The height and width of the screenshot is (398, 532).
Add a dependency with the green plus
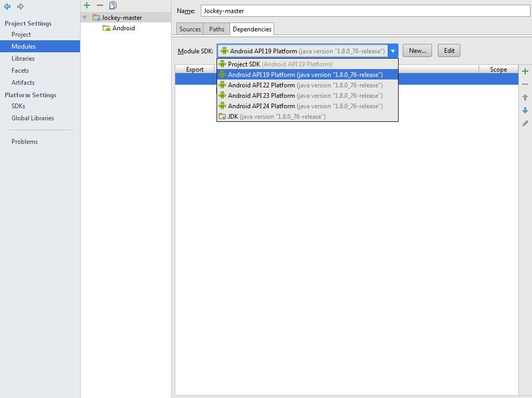pyautogui.click(x=525, y=71)
